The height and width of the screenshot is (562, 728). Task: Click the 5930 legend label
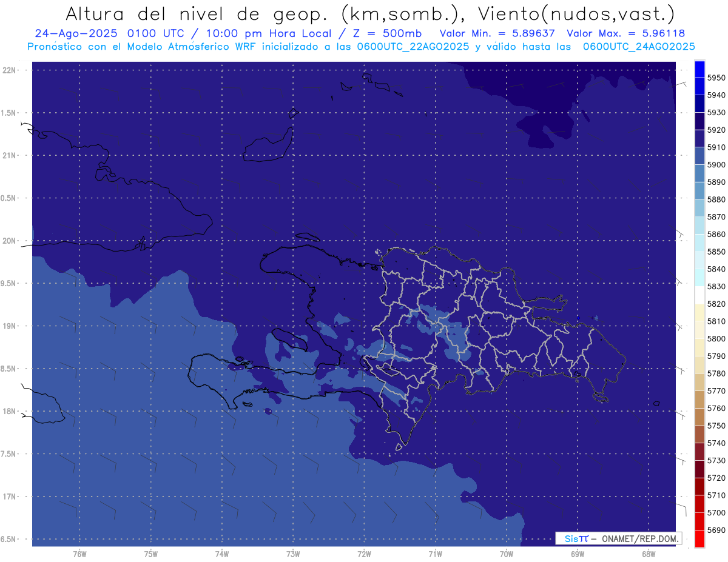[x=716, y=113]
